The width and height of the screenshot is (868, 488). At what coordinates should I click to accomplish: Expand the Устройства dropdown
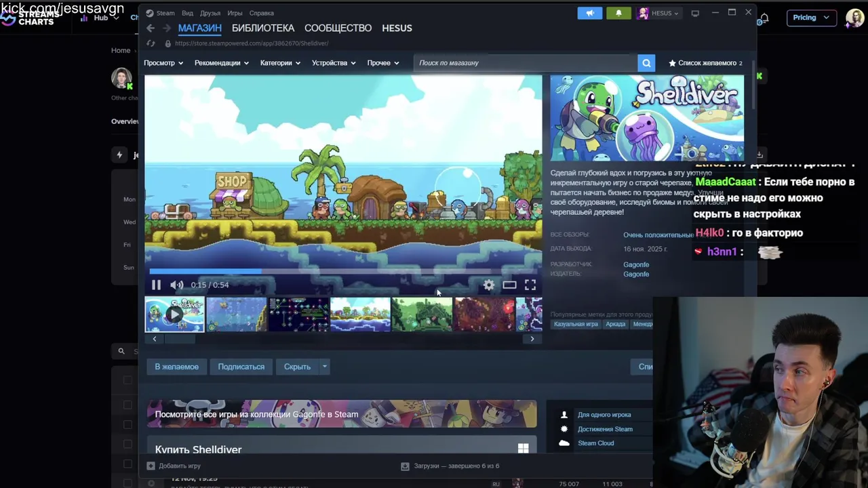[x=334, y=63]
